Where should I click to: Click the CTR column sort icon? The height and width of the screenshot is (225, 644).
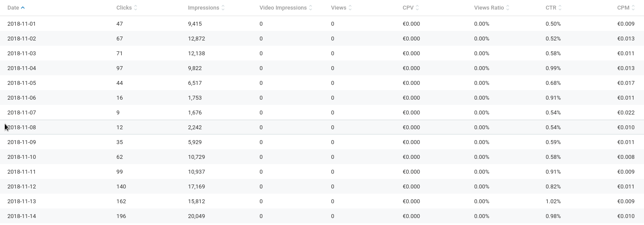(x=560, y=8)
